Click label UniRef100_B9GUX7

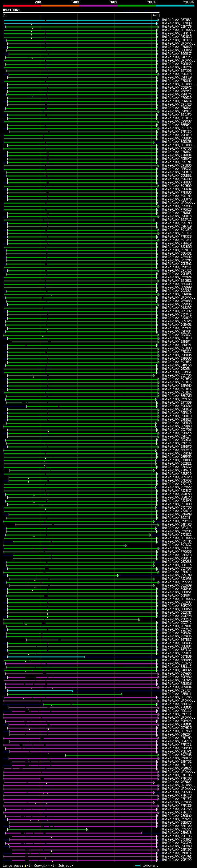click(176, 54)
